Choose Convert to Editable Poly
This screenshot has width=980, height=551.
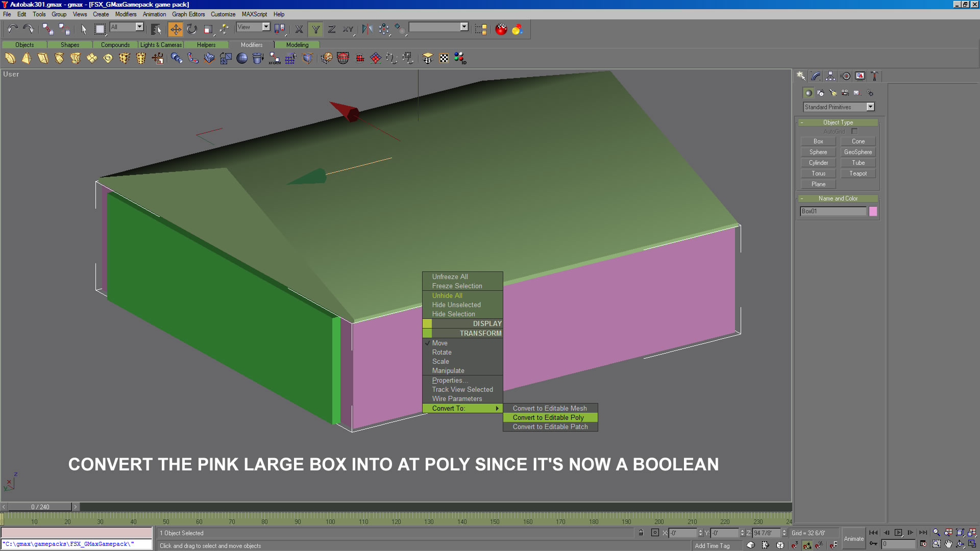(548, 417)
